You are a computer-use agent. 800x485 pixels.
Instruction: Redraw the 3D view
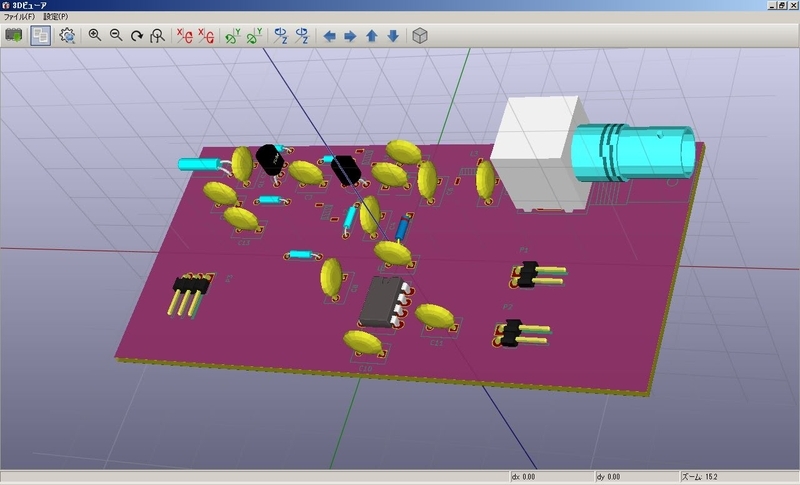(x=137, y=36)
